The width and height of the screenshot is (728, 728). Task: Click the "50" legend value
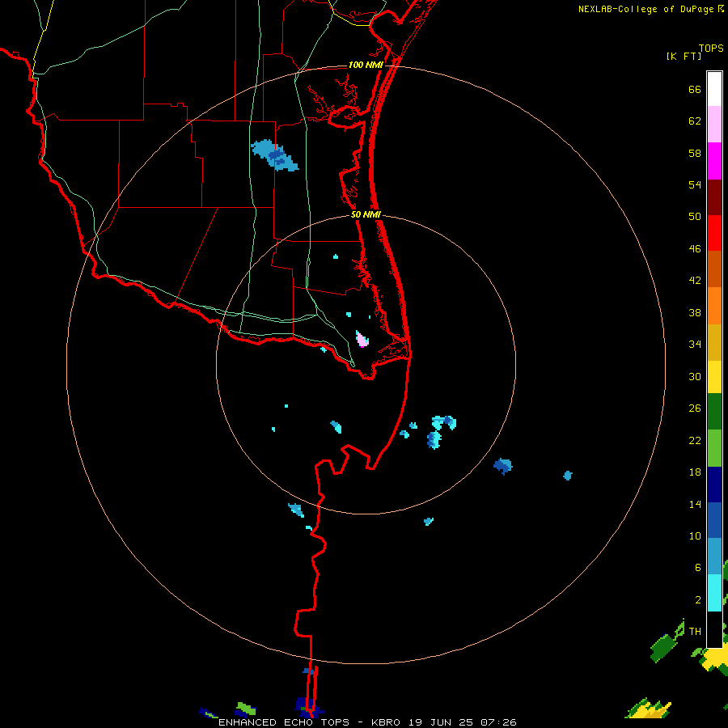click(695, 217)
